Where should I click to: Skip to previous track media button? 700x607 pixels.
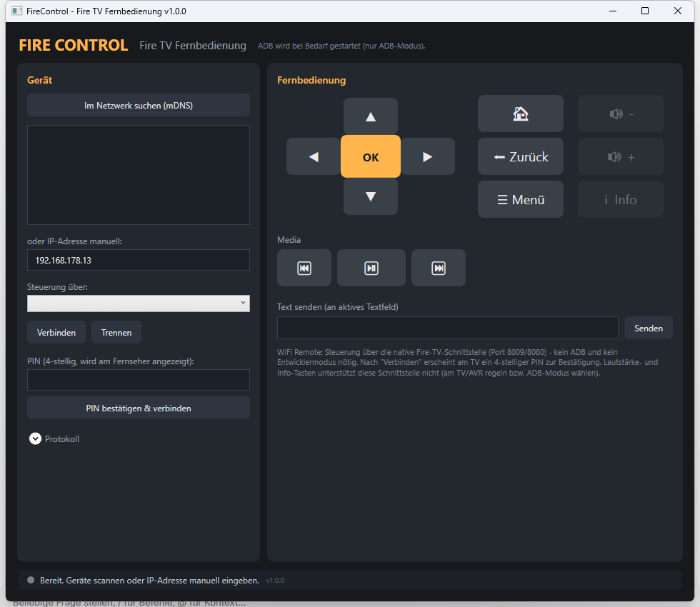[304, 268]
